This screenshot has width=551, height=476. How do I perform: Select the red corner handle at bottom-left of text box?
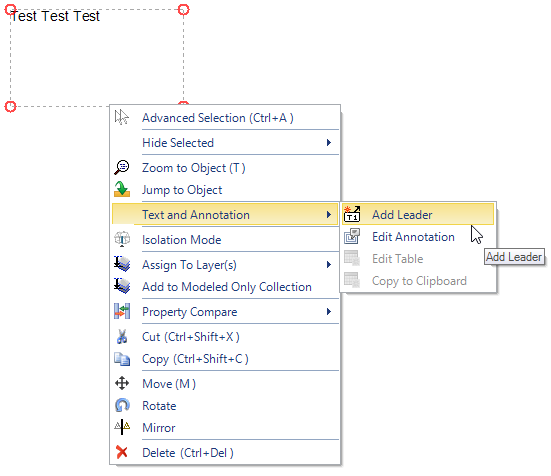[x=10, y=106]
